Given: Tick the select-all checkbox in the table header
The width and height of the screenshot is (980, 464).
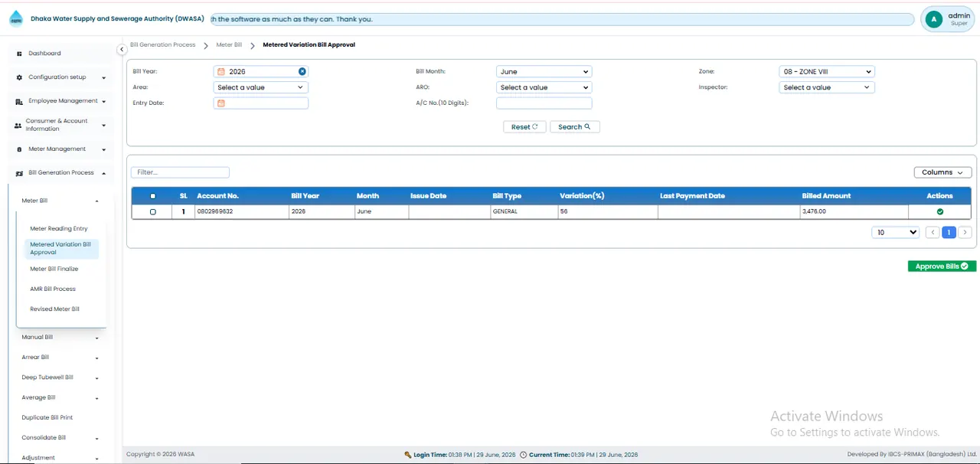Looking at the screenshot, I should point(152,196).
